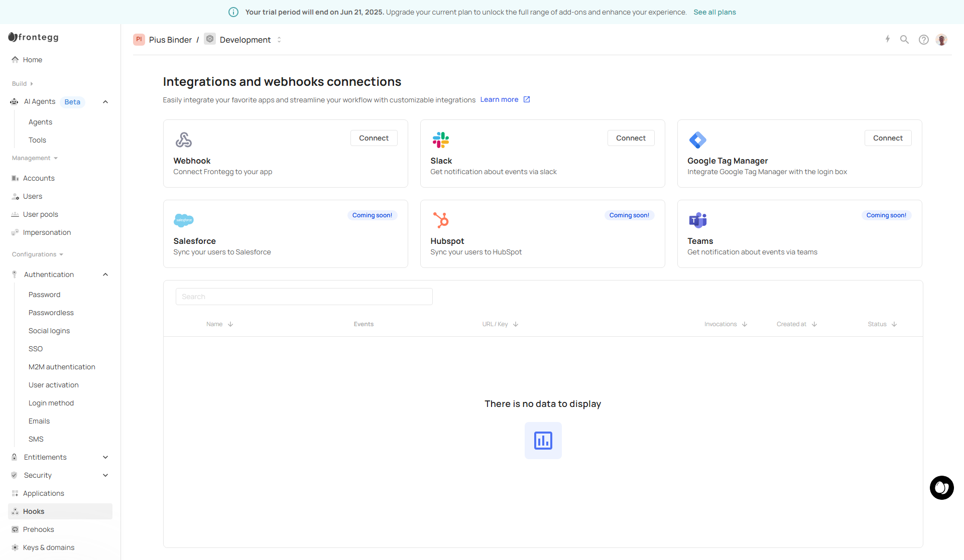
Task: Click Learn more link
Action: click(505, 99)
